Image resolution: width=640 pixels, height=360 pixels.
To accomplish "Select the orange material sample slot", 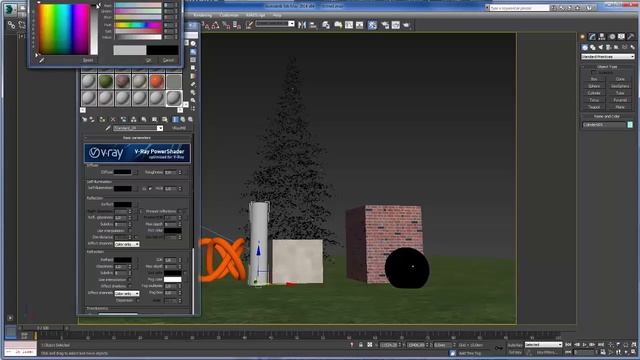I will (x=157, y=81).
